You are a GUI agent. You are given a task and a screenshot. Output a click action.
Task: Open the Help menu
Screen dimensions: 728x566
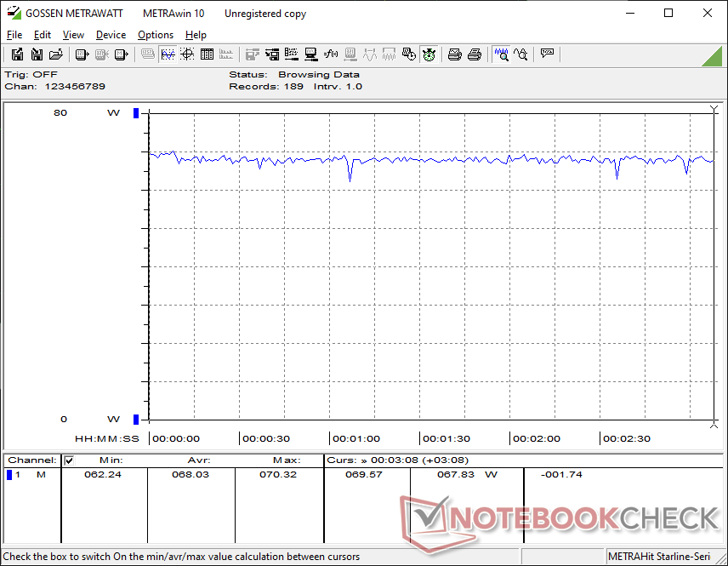pos(196,35)
